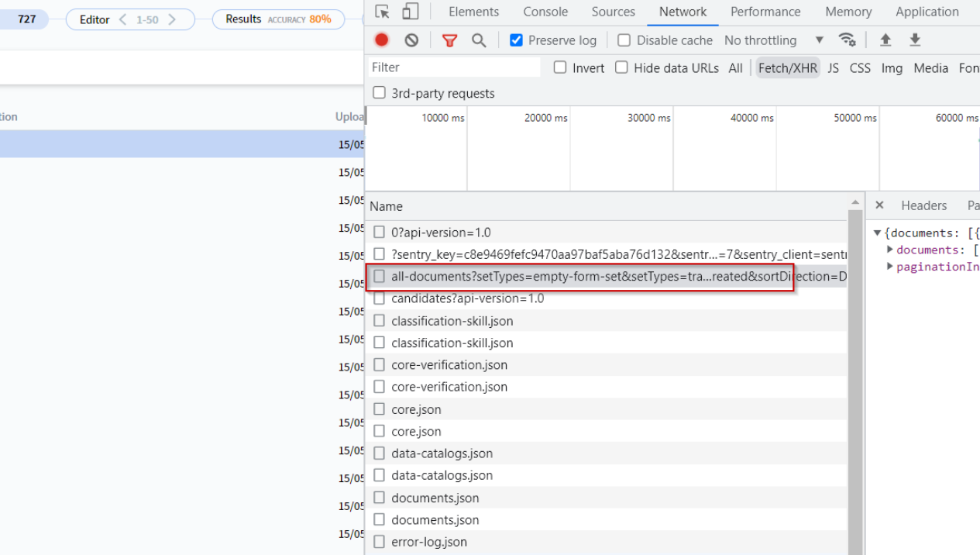Screen dimensions: 980x555
Task: Select the error-log.json request
Action: click(x=607, y=542)
